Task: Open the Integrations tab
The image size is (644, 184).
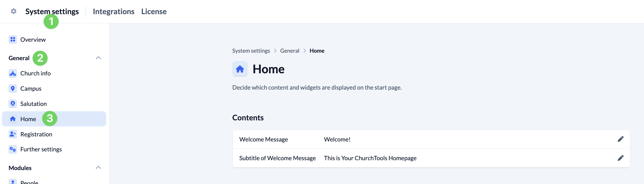Action: tap(113, 11)
